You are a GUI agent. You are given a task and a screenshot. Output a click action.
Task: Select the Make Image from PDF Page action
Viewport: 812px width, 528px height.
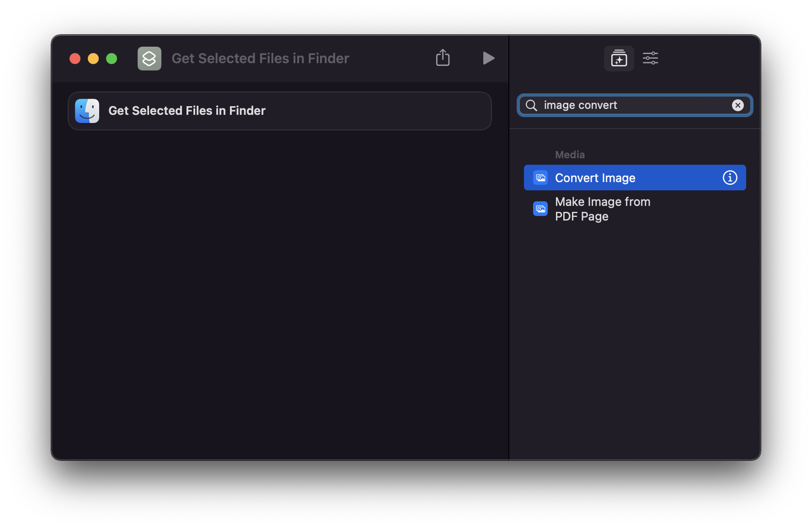602,209
